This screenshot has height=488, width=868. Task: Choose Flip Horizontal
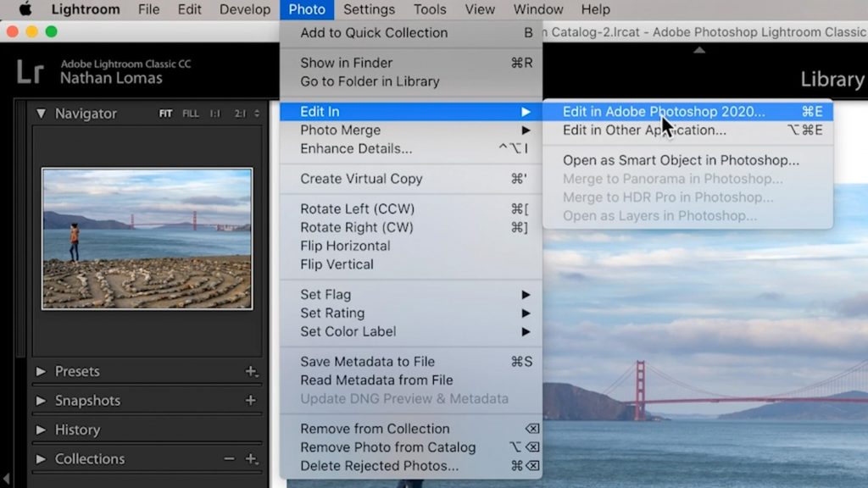pyautogui.click(x=411, y=246)
